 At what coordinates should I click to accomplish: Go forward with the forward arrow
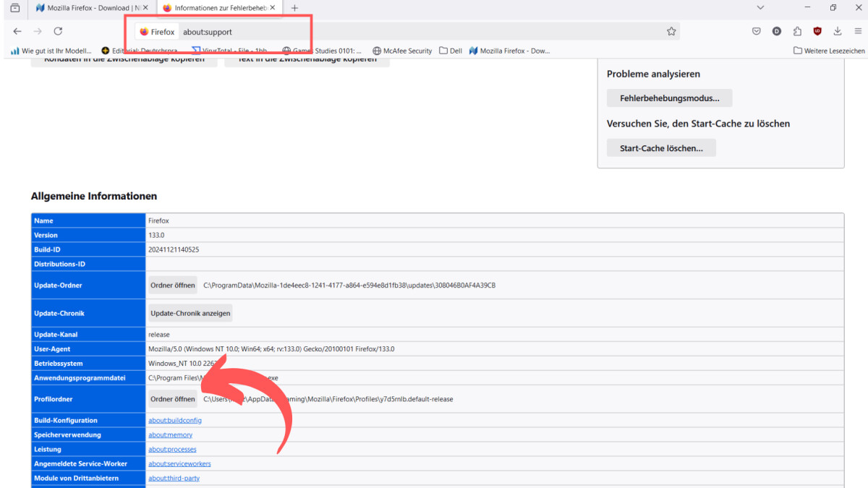pos(38,31)
